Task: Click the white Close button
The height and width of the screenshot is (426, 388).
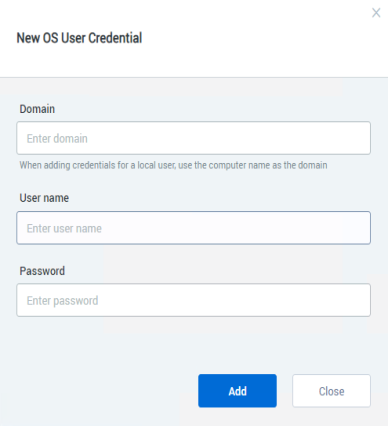Action: point(331,391)
